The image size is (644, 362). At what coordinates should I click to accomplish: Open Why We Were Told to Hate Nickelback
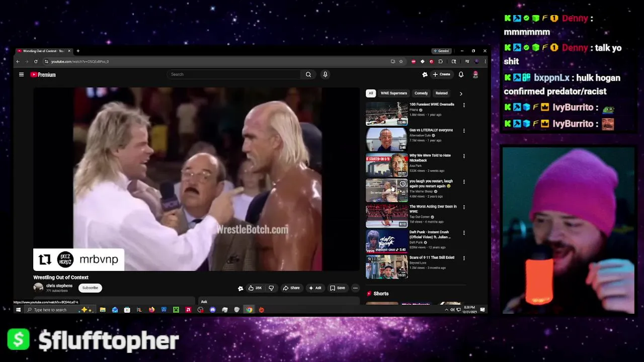point(430,158)
